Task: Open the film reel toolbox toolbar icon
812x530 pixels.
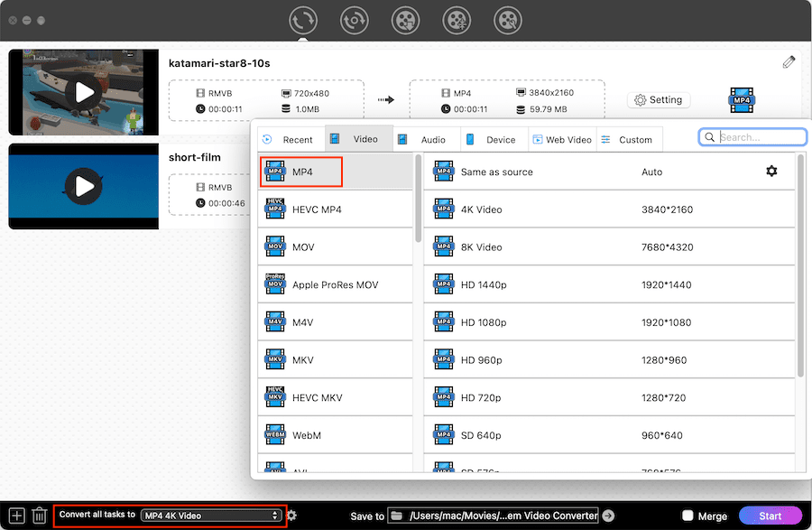Action: click(x=508, y=21)
